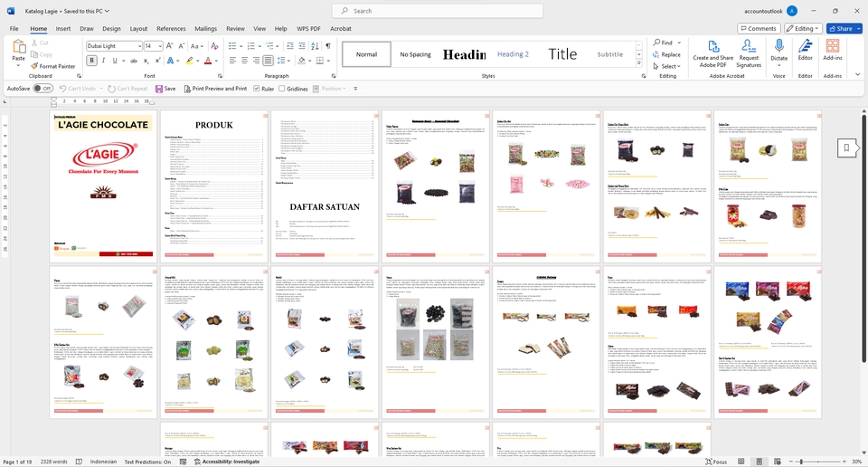Switch to Layout tab
This screenshot has width=868, height=467.
coord(138,28)
